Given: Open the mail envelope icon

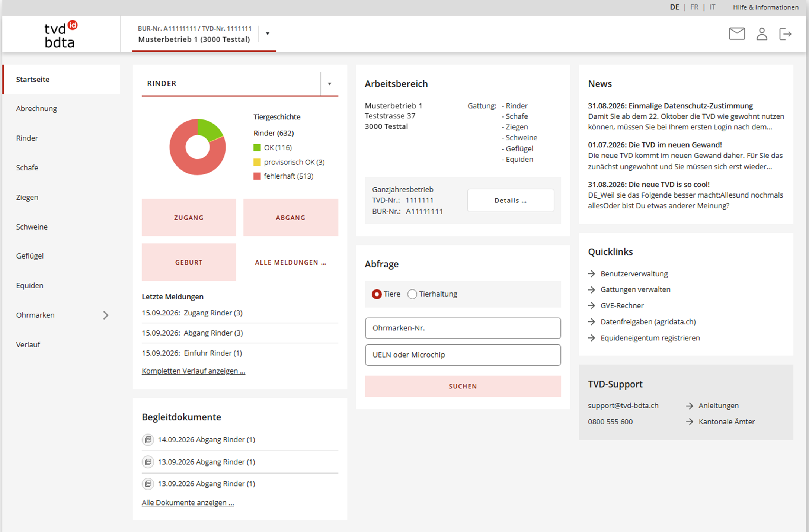Looking at the screenshot, I should (737, 34).
